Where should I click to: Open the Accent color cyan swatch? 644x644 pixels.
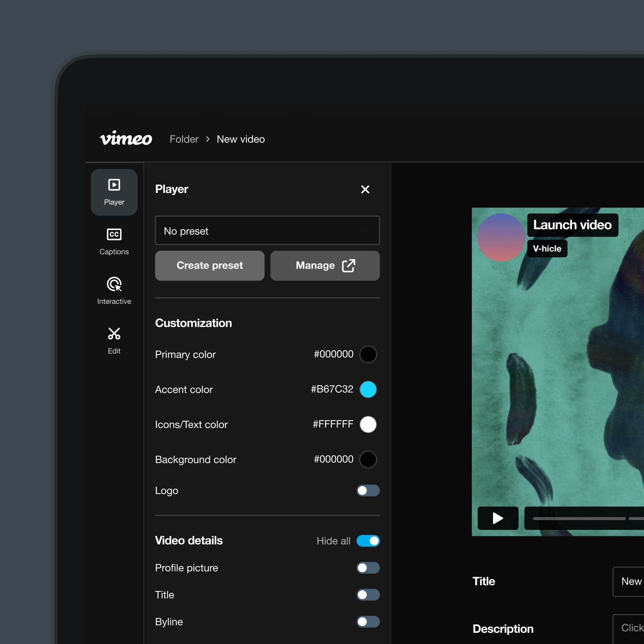(368, 389)
